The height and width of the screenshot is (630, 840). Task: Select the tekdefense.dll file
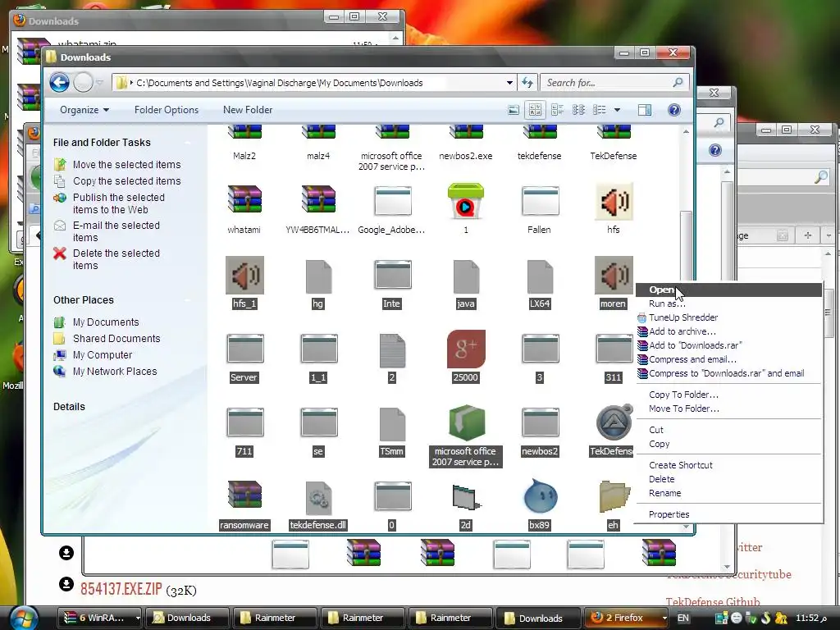pos(318,498)
